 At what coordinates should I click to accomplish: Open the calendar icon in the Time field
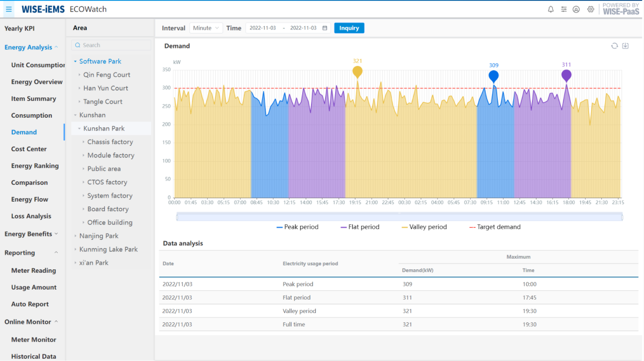click(324, 28)
